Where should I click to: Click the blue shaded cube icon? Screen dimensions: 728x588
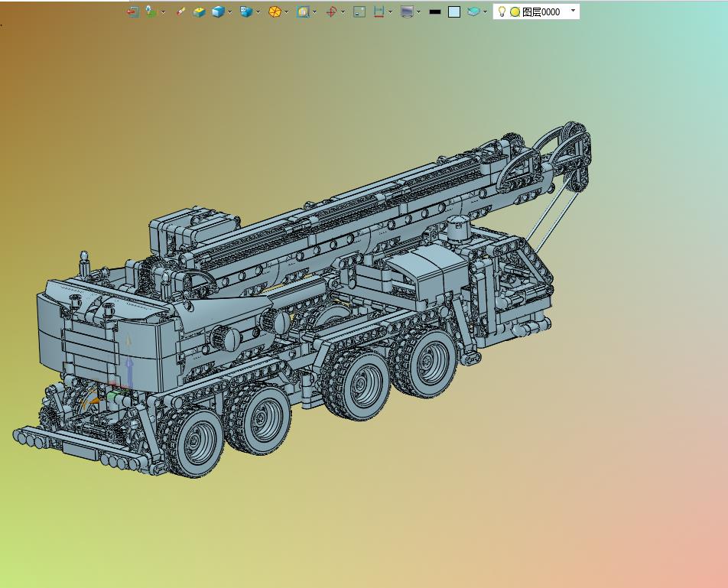[x=218, y=12]
